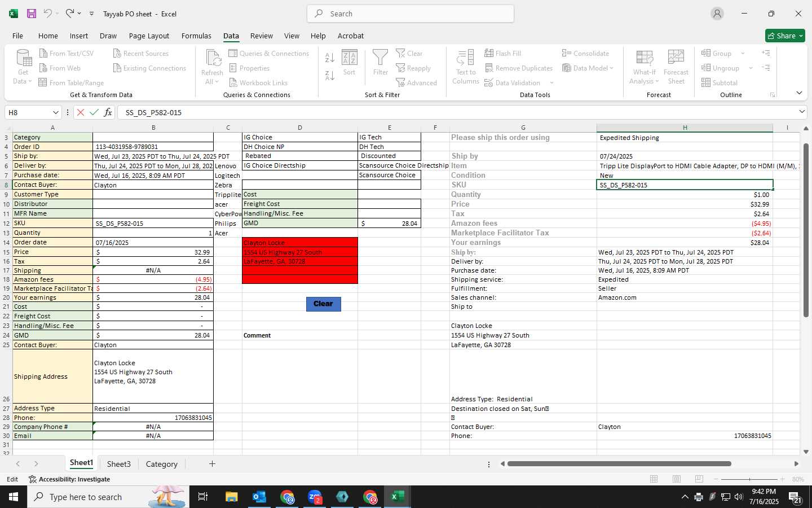Switch to Normal view in status bar
812x508 pixels.
point(654,479)
